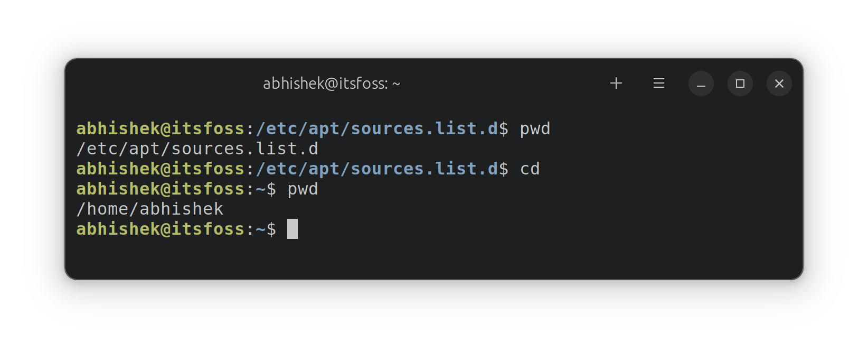Click the blue path in the first prompt
Screen dimensions: 868x351
click(376, 129)
